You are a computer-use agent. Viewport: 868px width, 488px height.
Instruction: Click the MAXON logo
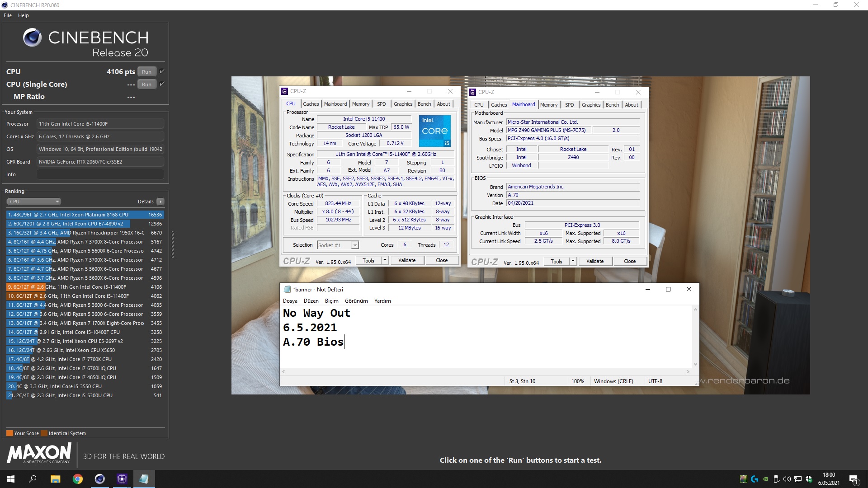(x=39, y=453)
